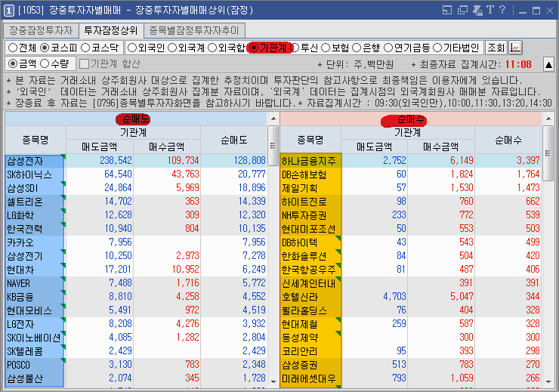Select the 미래에셋대우 stock name
Viewport: 559px width, 392px height.
[308, 378]
